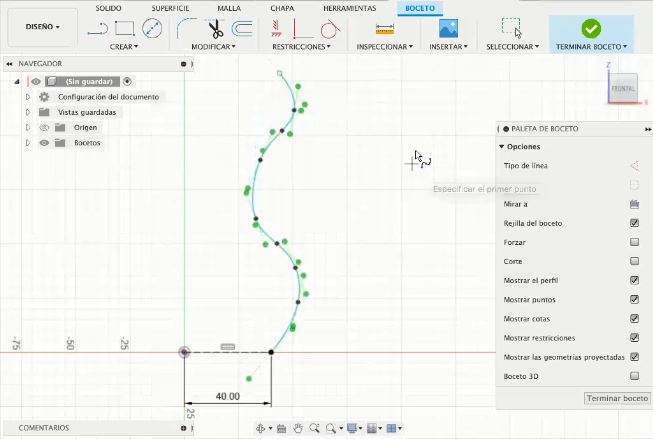Open the CREAR dropdown menu

124,47
